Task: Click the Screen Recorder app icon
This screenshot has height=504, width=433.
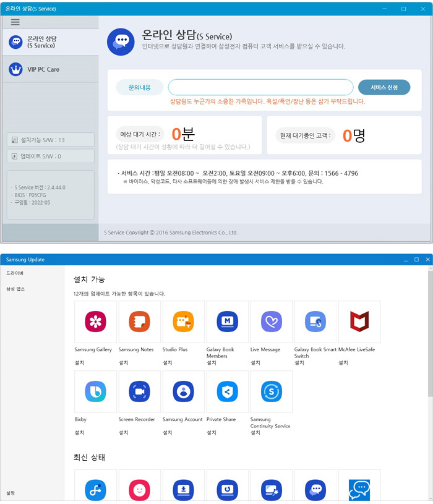Action: coord(140,391)
